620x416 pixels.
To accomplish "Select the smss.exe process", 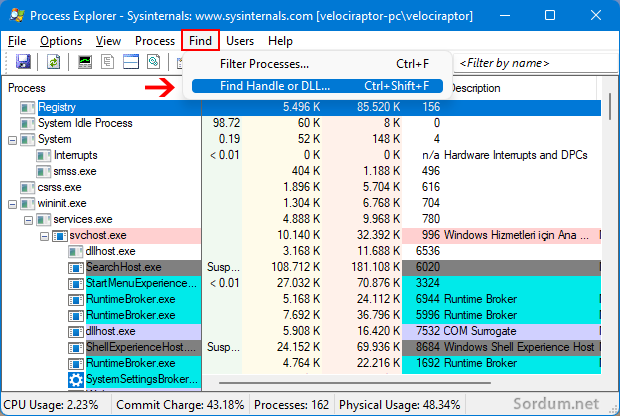I will coord(75,172).
